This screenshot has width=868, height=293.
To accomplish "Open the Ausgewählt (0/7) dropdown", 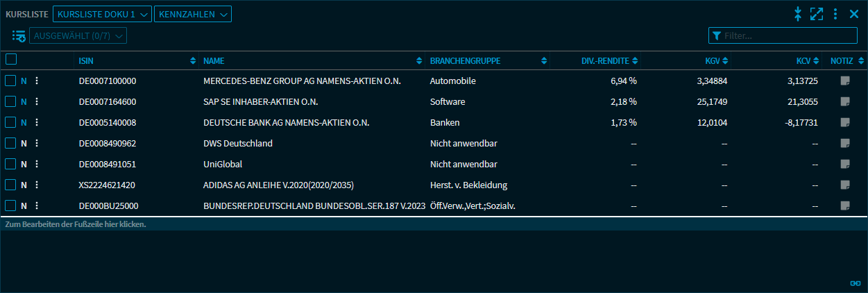I will coord(78,35).
